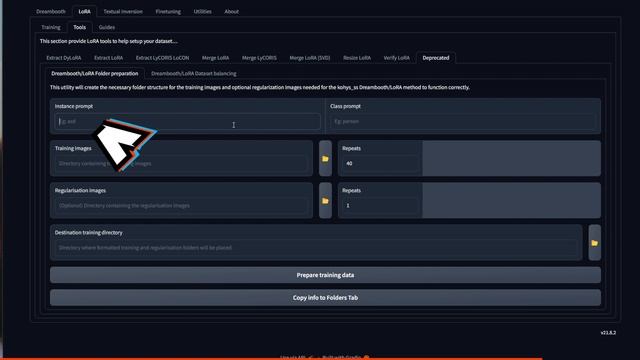Click the Regularisation images directory field
Viewport: 640px width, 360px height.
181,205
